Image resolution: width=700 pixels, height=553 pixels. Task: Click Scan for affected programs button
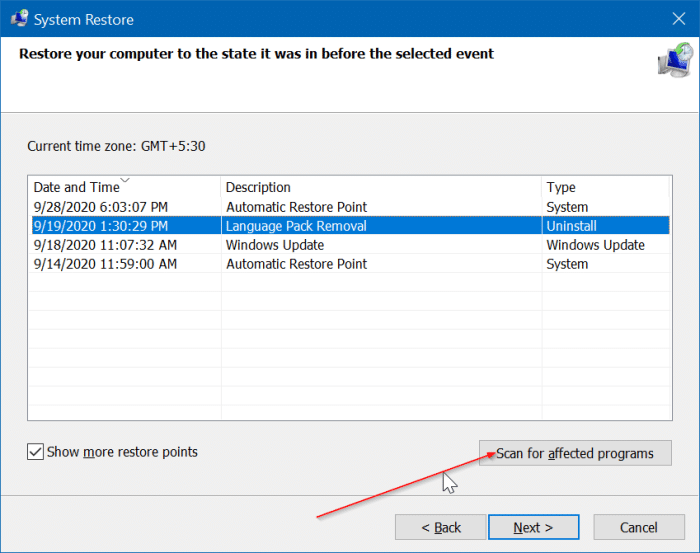575,453
